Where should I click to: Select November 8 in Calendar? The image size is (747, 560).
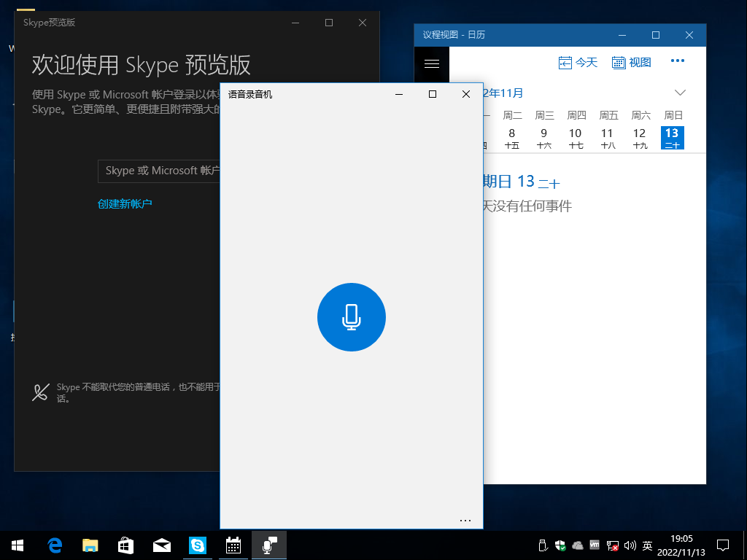click(512, 138)
